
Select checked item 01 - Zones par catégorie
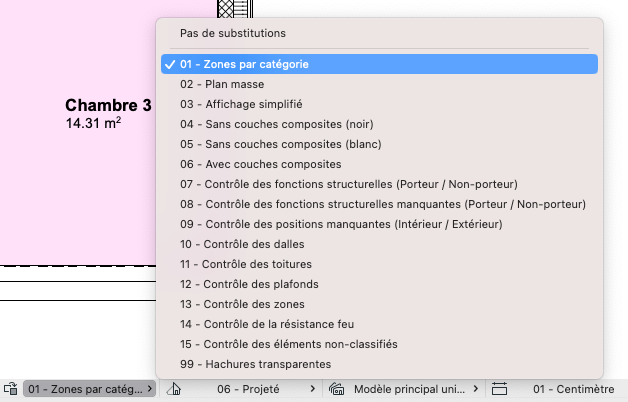click(x=379, y=64)
